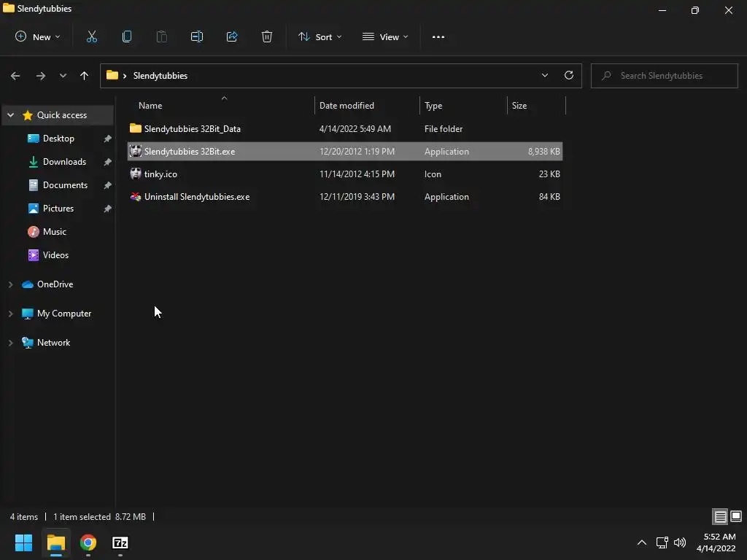The image size is (747, 560).
Task: Click the 12/11/2019 3:43 PM date cell
Action: [357, 197]
